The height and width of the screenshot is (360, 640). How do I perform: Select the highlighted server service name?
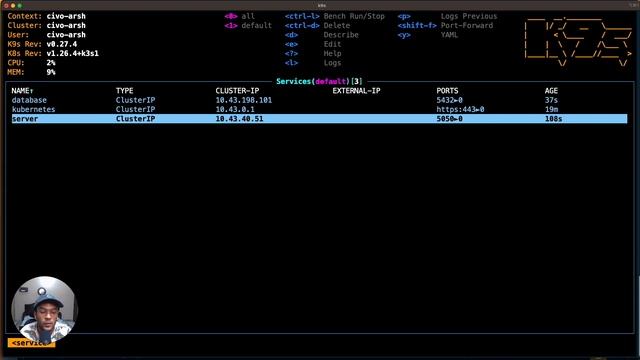point(25,119)
